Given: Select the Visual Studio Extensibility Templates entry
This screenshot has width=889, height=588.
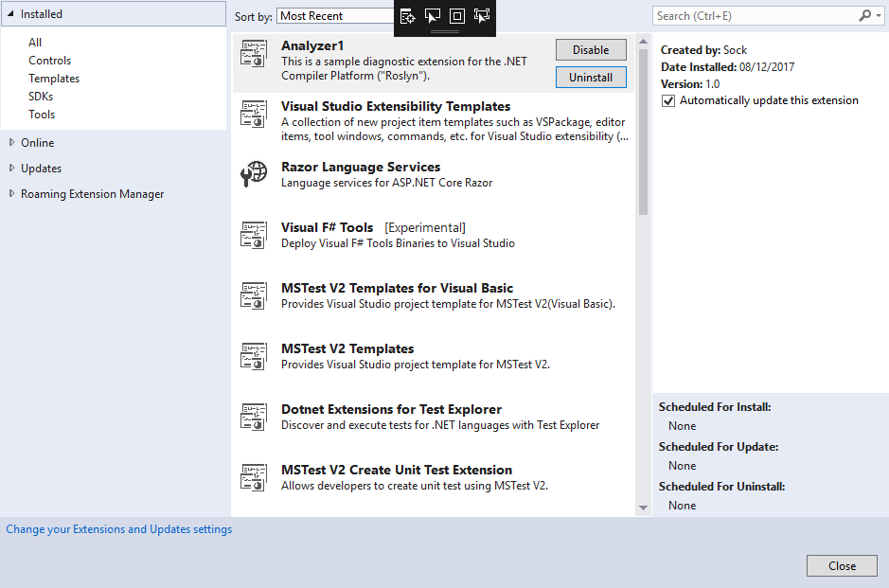Looking at the screenshot, I should (x=434, y=121).
